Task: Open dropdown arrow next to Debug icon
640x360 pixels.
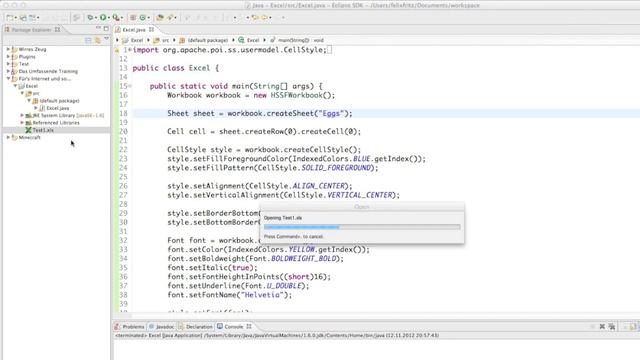Action: click(96, 18)
